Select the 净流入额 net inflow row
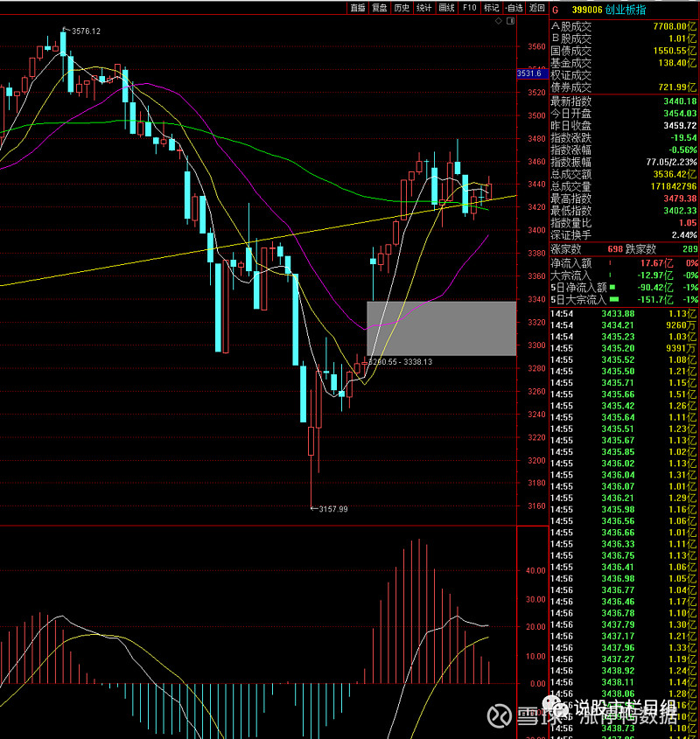This screenshot has height=739, width=700. click(623, 262)
